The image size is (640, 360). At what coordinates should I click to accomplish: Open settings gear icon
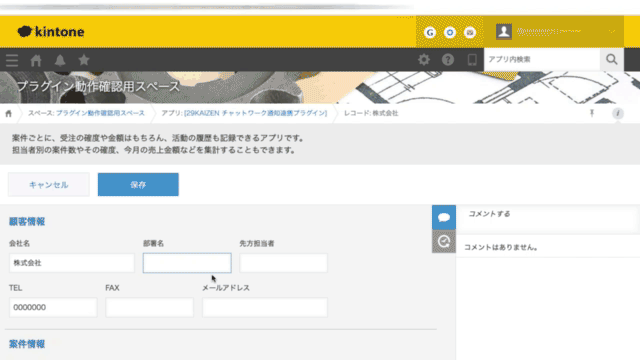tap(424, 60)
